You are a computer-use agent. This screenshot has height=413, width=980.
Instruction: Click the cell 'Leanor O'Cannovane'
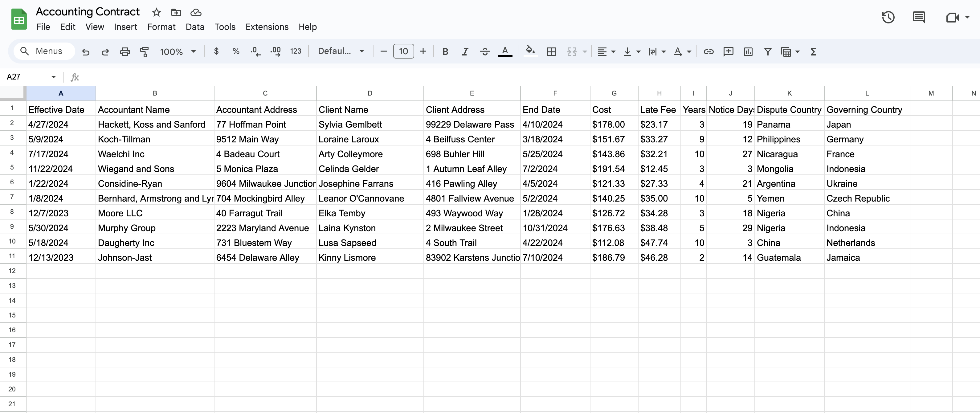click(x=370, y=198)
